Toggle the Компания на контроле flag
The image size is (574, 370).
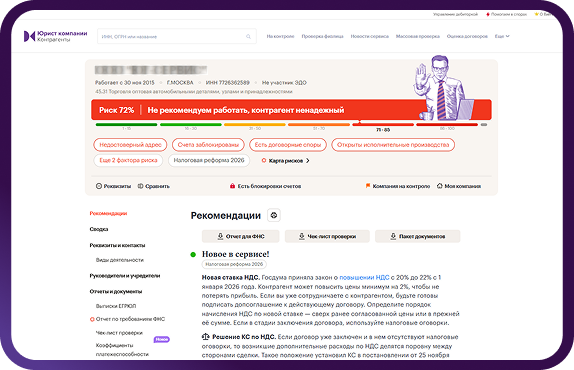tap(368, 186)
